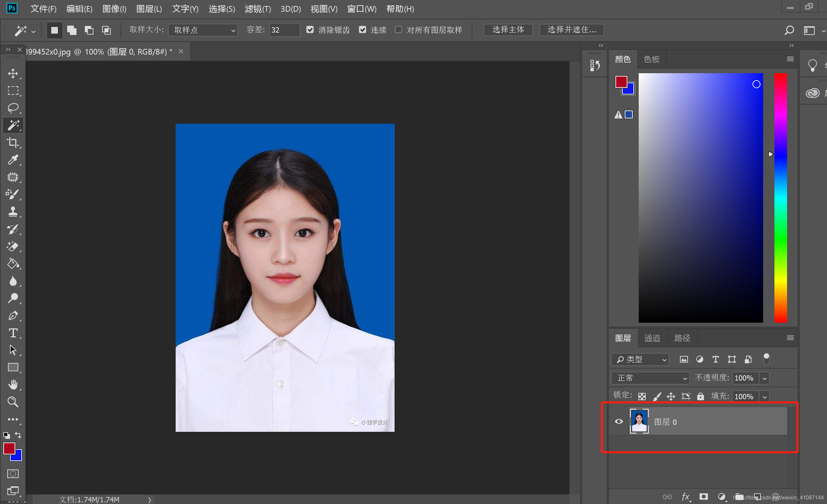Select the Zoom tool in toolbar
Screen dimensions: 827x504
click(x=13, y=402)
